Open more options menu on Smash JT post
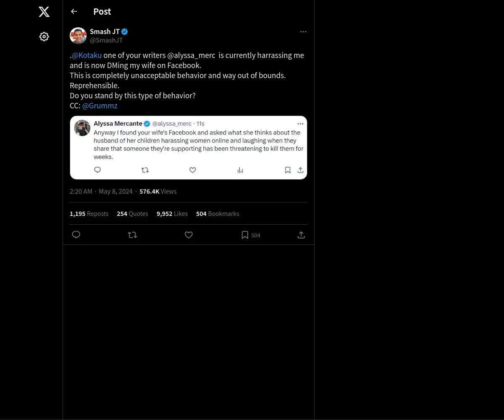The height and width of the screenshot is (420, 504). pyautogui.click(x=303, y=32)
